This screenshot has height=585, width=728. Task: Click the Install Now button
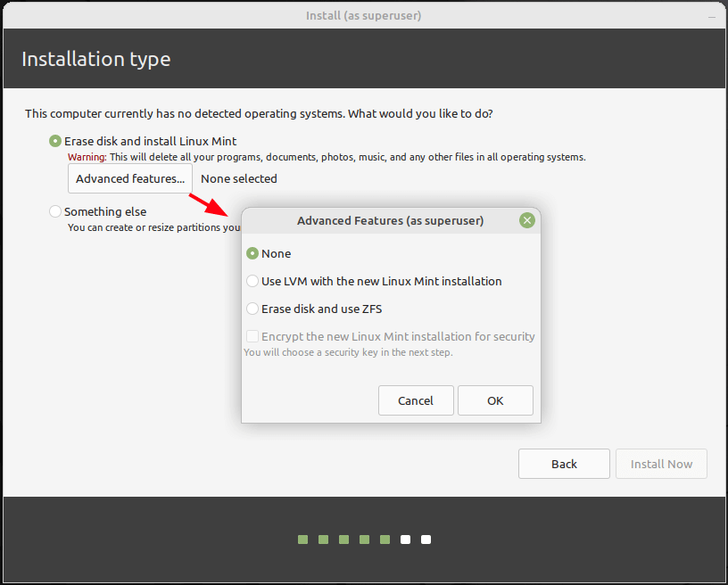coord(661,464)
